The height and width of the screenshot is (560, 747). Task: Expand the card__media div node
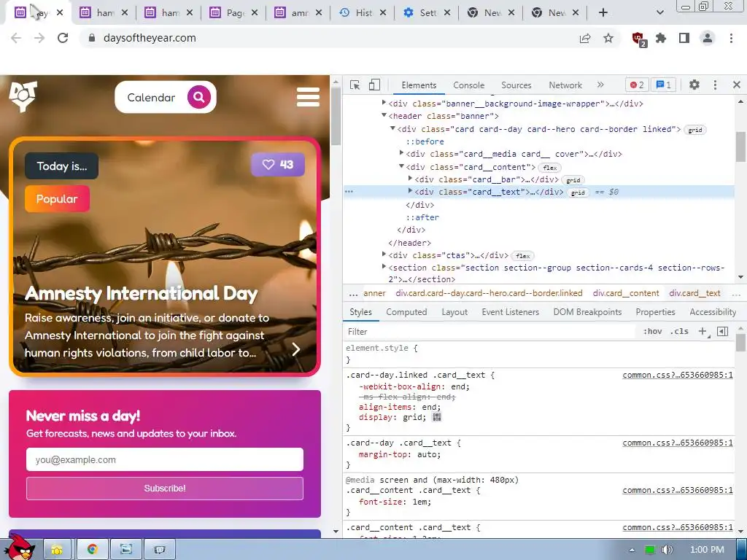click(x=401, y=153)
